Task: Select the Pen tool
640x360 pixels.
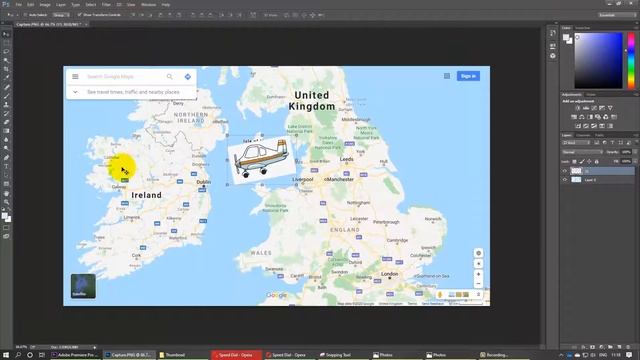Action: tap(6, 158)
